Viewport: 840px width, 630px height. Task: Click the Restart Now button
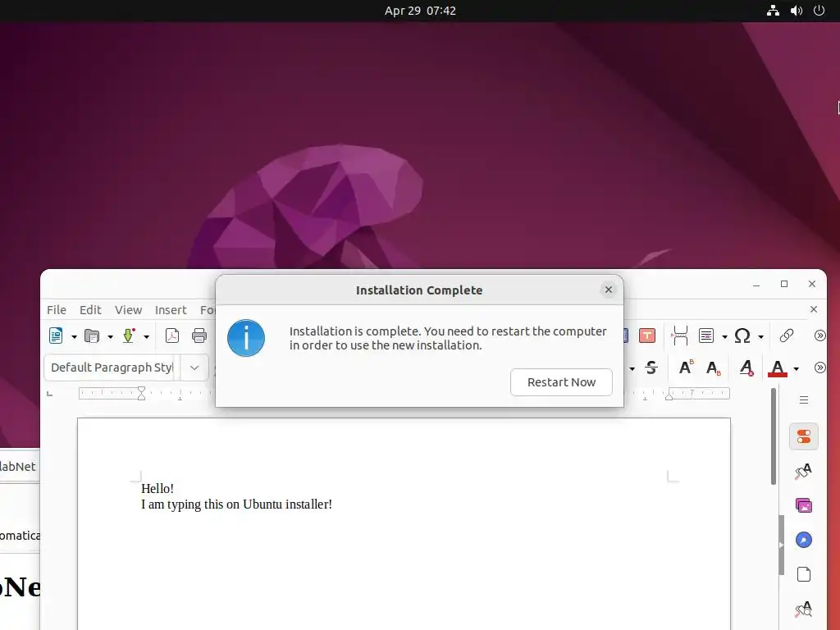pos(561,382)
